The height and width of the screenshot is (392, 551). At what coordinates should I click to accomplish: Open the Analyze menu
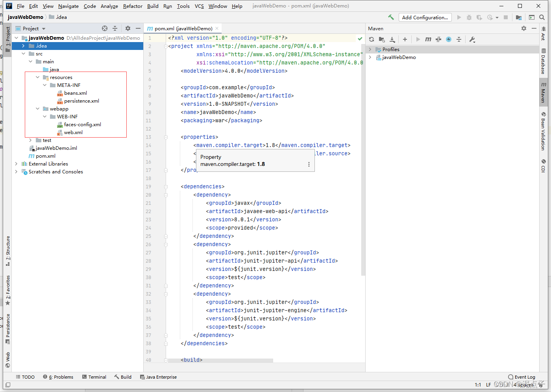coord(109,6)
